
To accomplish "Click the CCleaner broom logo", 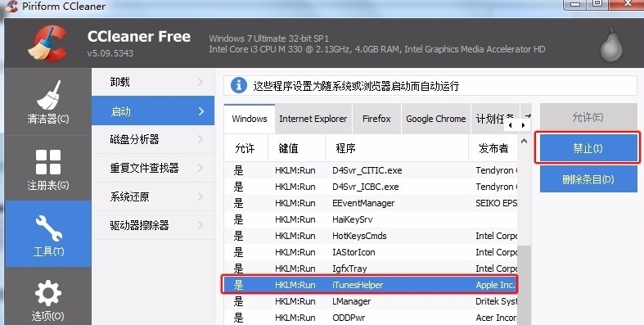I will (x=47, y=43).
